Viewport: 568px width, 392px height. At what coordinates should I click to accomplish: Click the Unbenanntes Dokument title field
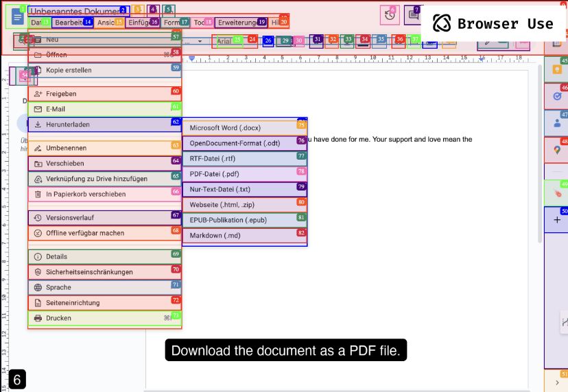pos(79,12)
